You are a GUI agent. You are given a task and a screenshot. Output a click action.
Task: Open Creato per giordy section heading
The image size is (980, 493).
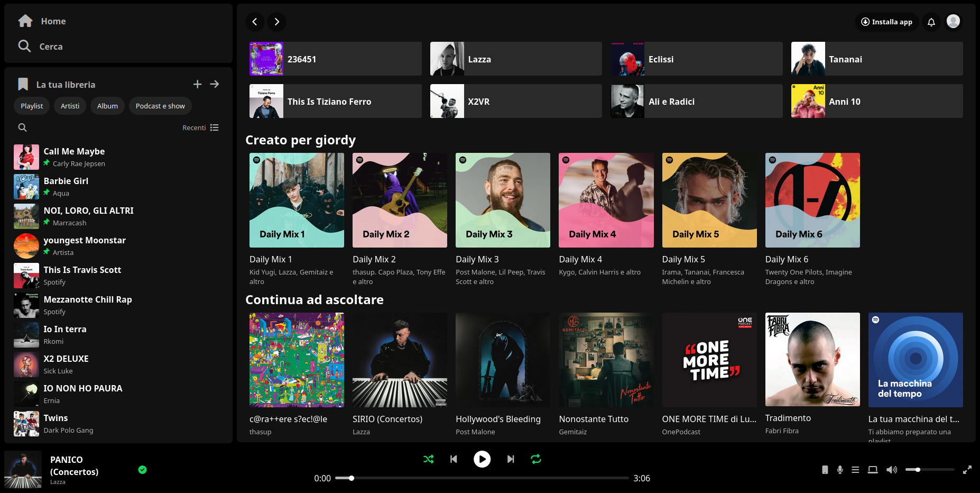coord(300,140)
